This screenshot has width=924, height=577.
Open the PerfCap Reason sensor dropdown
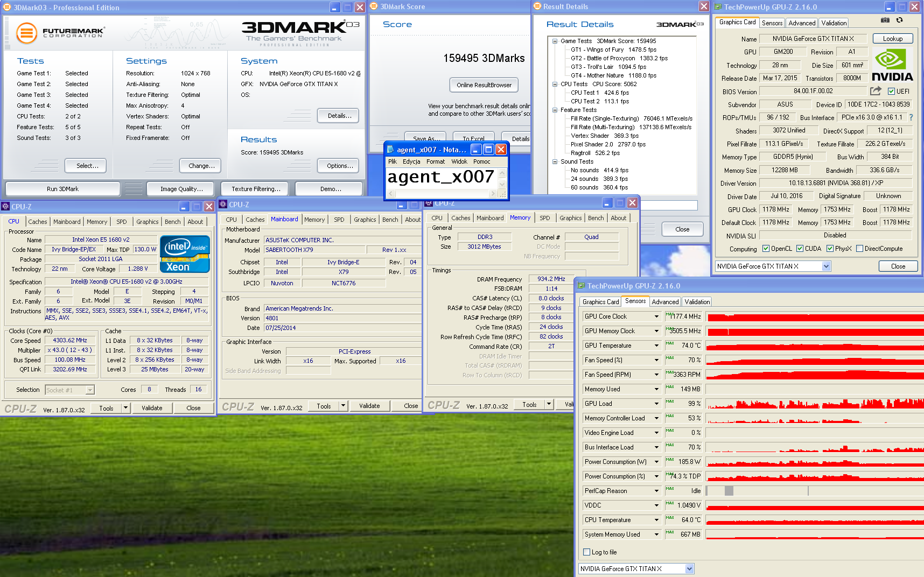pyautogui.click(x=656, y=491)
